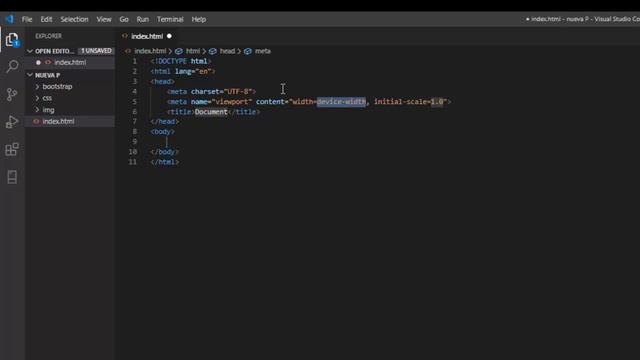Open the Edit menu
This screenshot has height=360, width=640.
pyautogui.click(x=46, y=19)
